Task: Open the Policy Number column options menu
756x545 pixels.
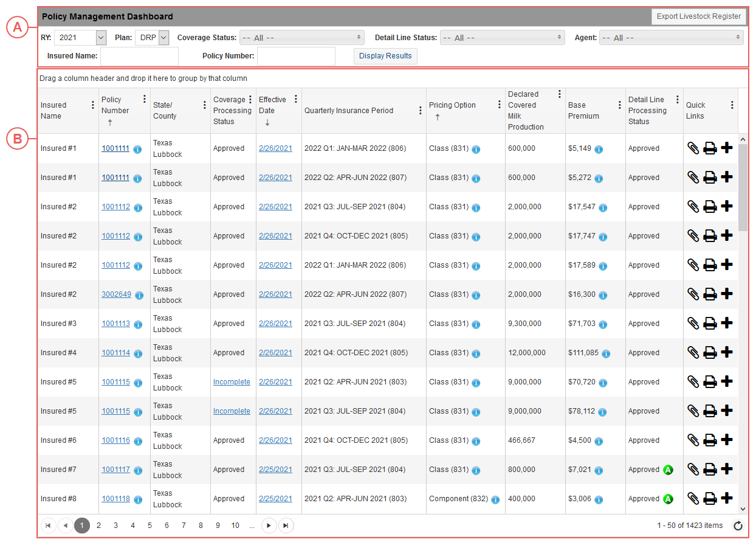Action: click(144, 97)
